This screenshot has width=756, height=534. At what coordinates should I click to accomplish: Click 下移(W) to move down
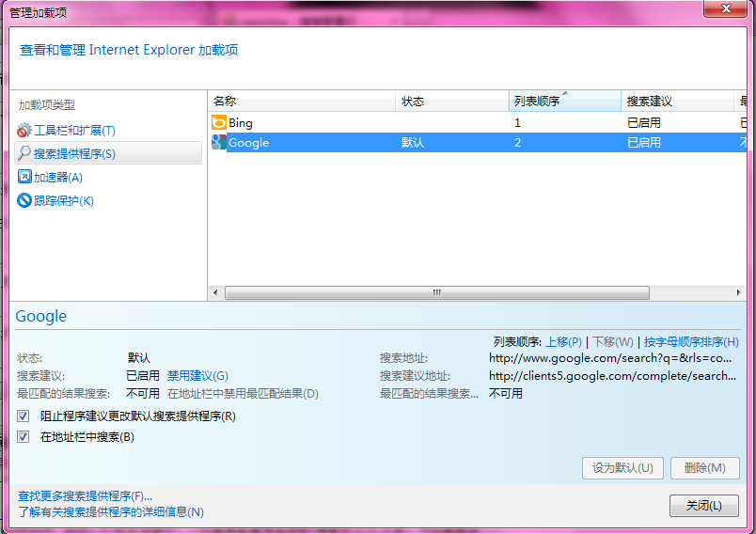click(x=612, y=341)
